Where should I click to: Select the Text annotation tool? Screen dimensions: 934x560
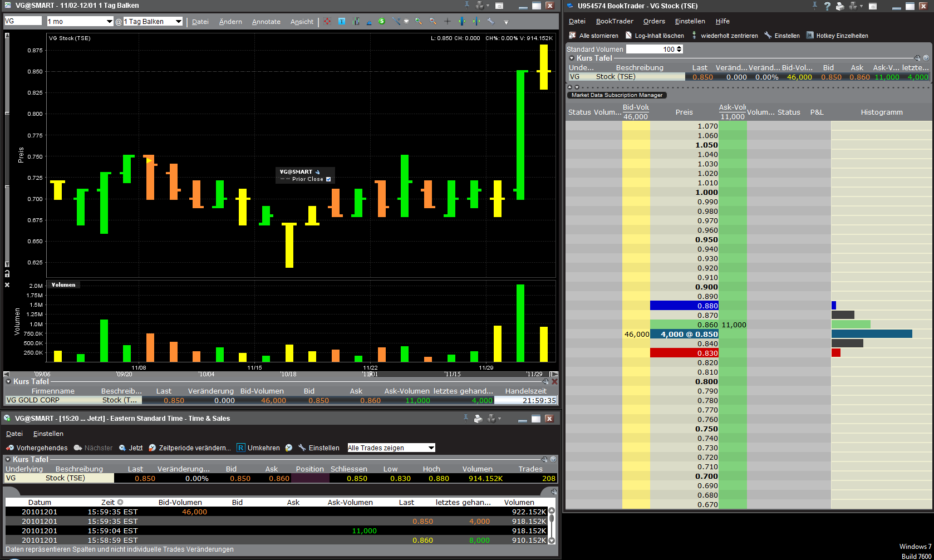pos(343,22)
